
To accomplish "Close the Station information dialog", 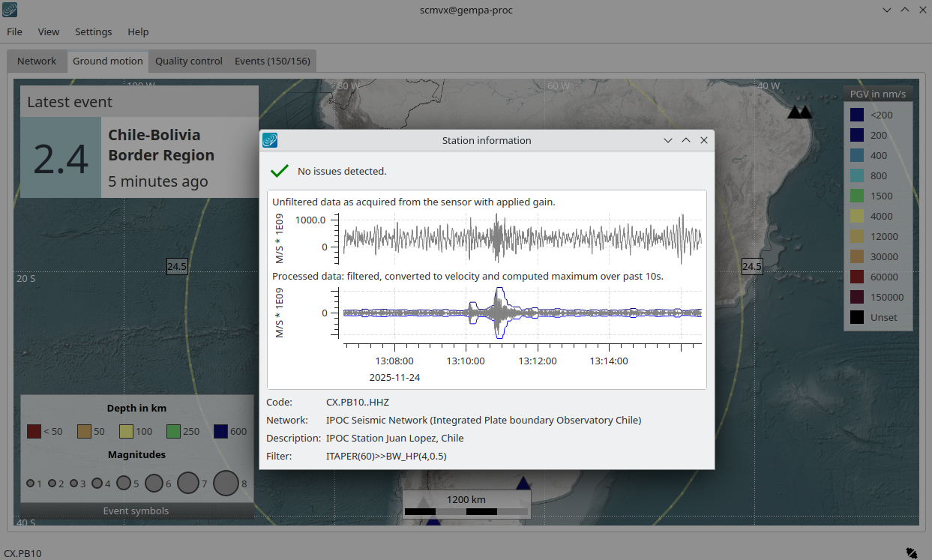I will [704, 140].
